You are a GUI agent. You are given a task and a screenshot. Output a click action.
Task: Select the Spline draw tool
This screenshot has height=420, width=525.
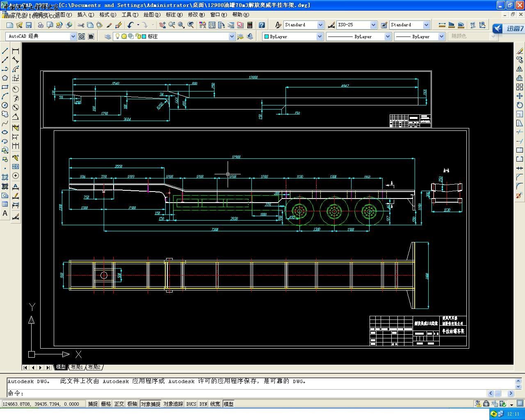coord(5,123)
